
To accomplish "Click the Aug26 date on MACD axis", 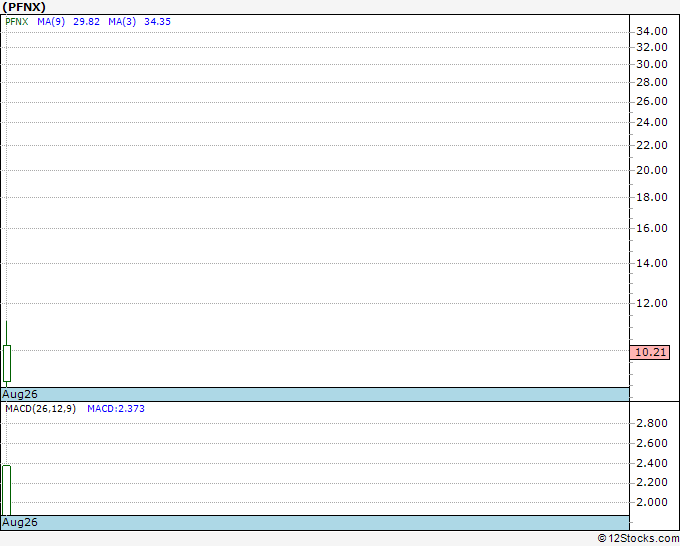I will (20, 522).
